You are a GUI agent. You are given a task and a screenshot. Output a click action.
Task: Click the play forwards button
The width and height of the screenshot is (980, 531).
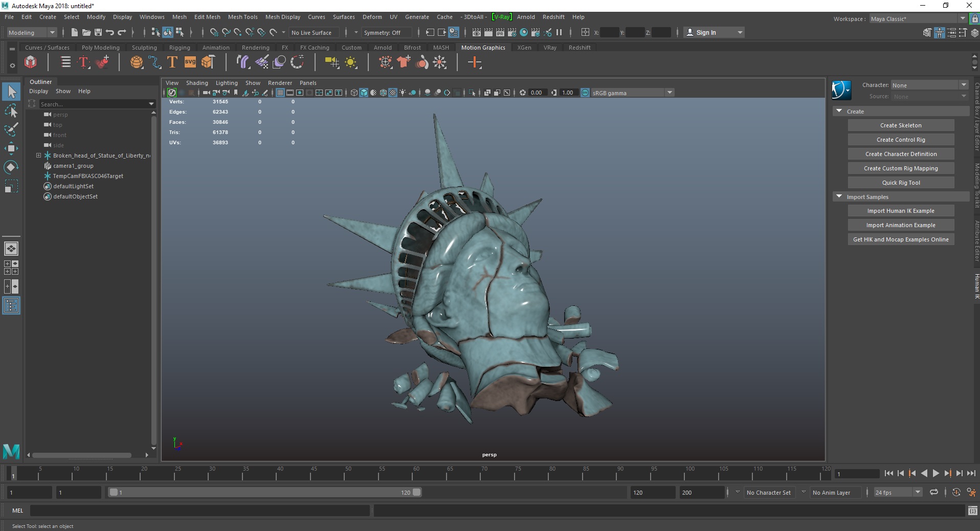(936, 473)
